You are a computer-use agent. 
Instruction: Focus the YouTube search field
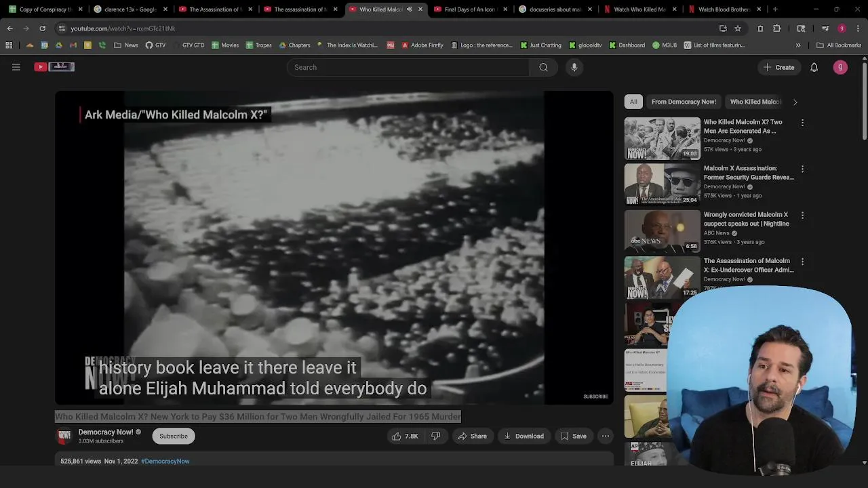coord(408,67)
